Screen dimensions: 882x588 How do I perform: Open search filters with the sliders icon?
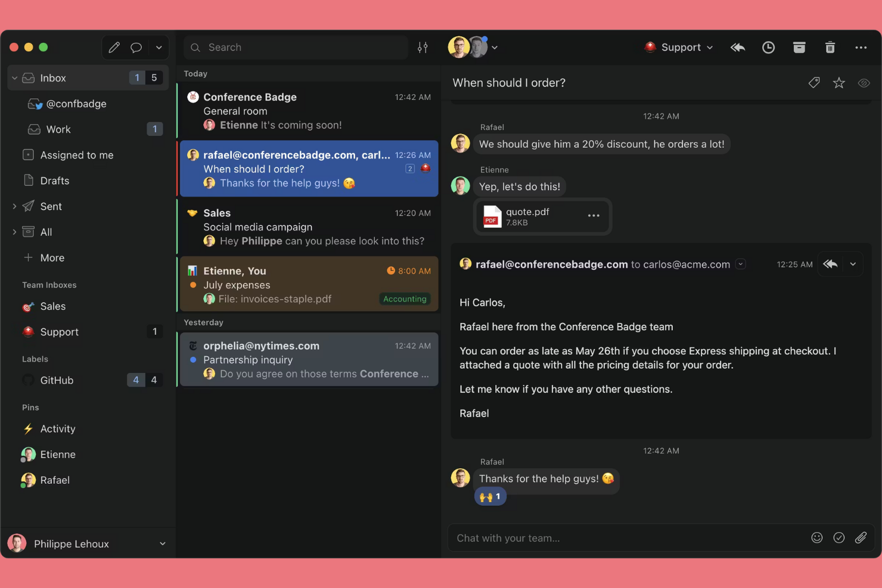[x=423, y=47]
